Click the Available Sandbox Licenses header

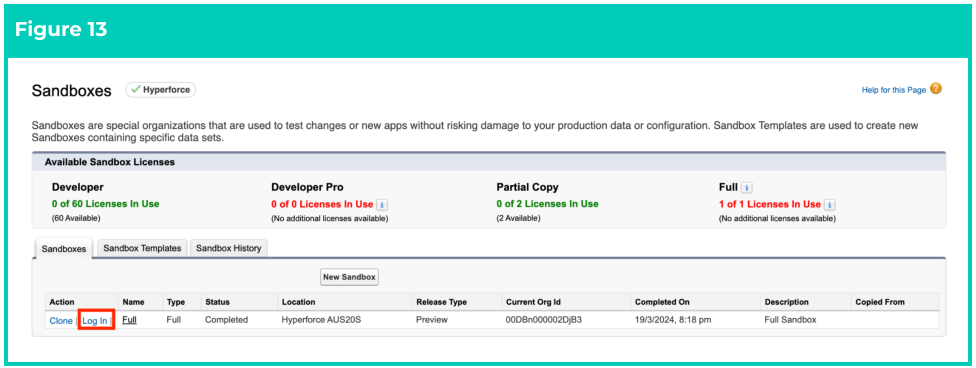coord(110,162)
